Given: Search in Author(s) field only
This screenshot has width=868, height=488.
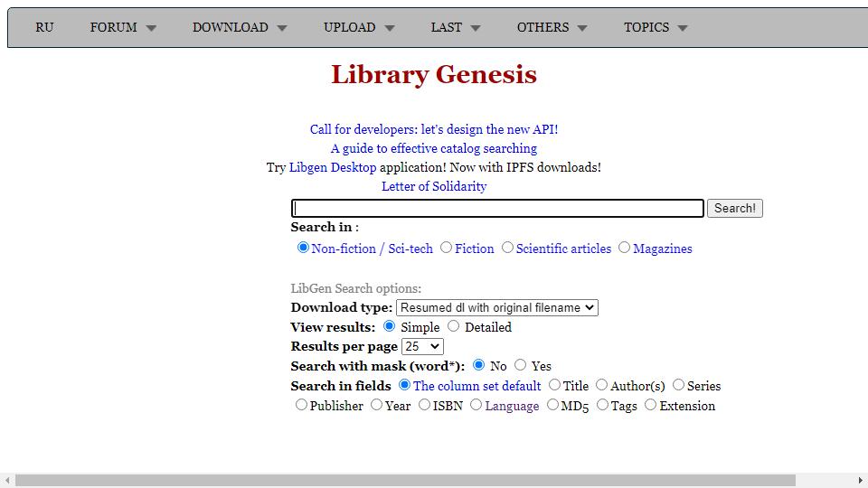Looking at the screenshot, I should pos(602,385).
